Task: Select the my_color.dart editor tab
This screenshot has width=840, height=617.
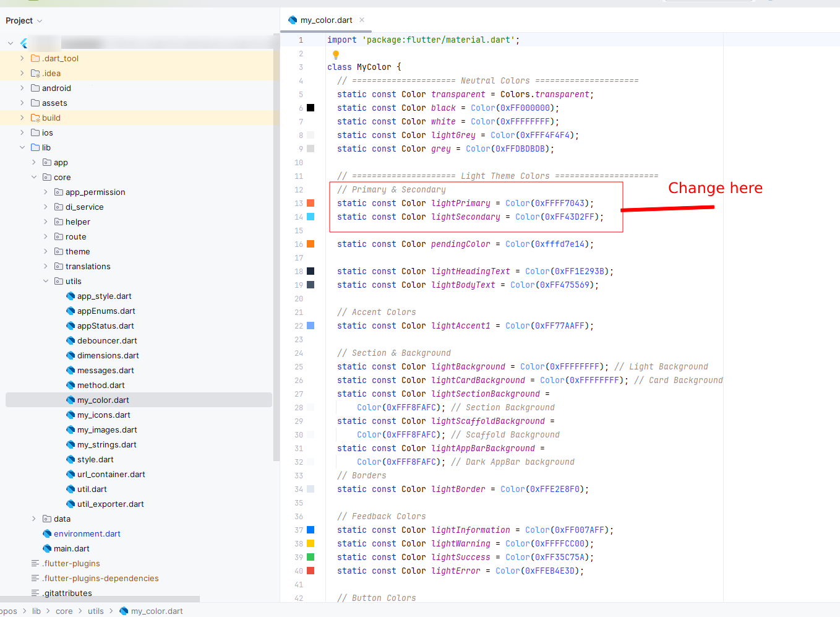Action: coord(326,20)
